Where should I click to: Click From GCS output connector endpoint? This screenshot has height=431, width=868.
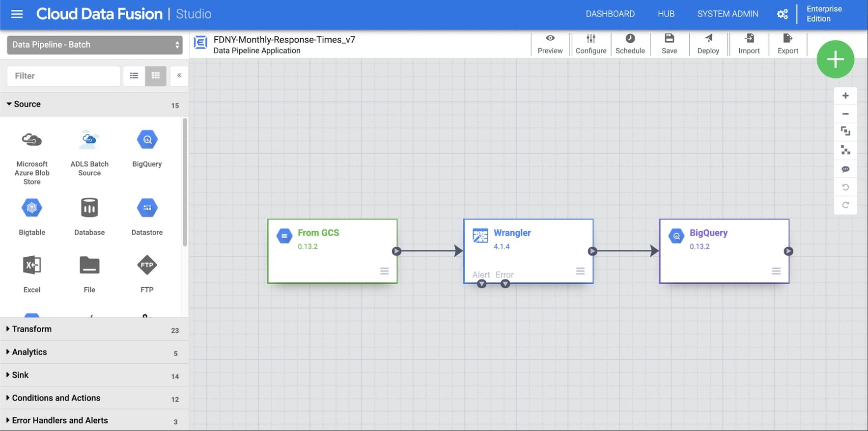(x=397, y=251)
